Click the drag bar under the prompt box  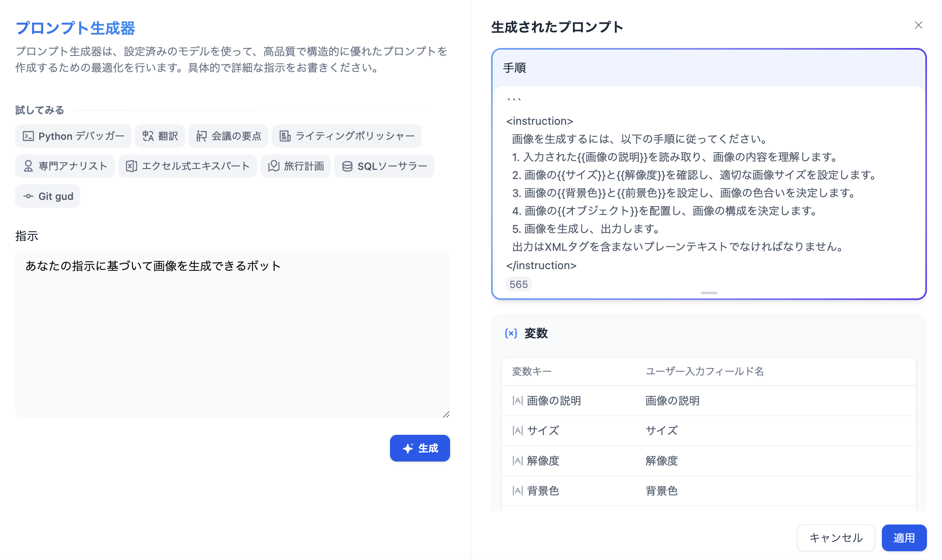click(709, 293)
